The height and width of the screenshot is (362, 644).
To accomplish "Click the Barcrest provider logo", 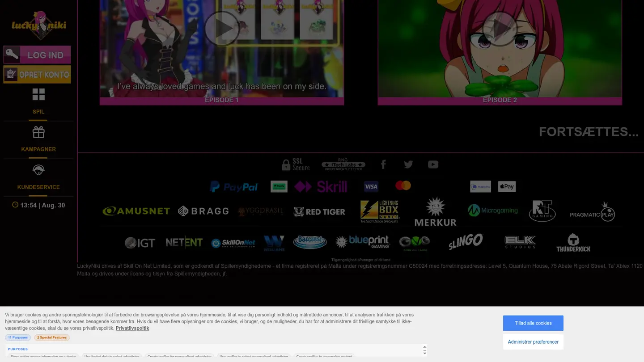I will [310, 242].
